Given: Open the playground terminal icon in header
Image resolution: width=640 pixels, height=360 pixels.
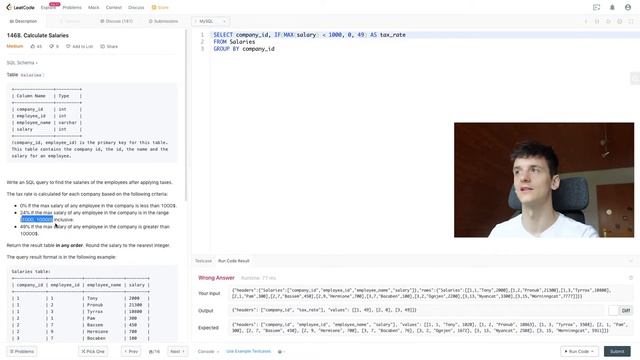Looking at the screenshot, I should (596, 7).
